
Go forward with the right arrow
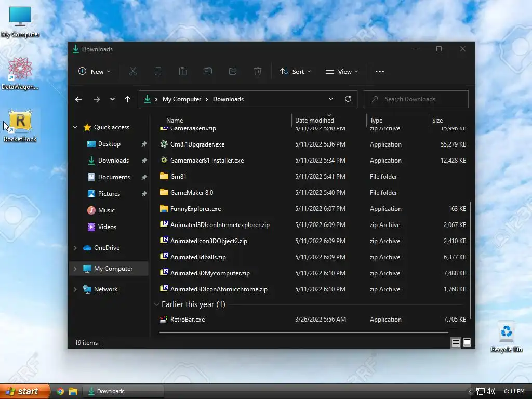96,99
